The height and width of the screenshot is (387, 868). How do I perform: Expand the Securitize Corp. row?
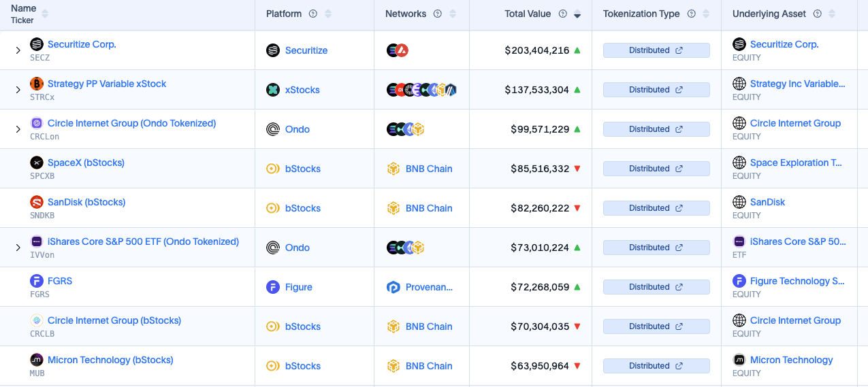pyautogui.click(x=18, y=50)
